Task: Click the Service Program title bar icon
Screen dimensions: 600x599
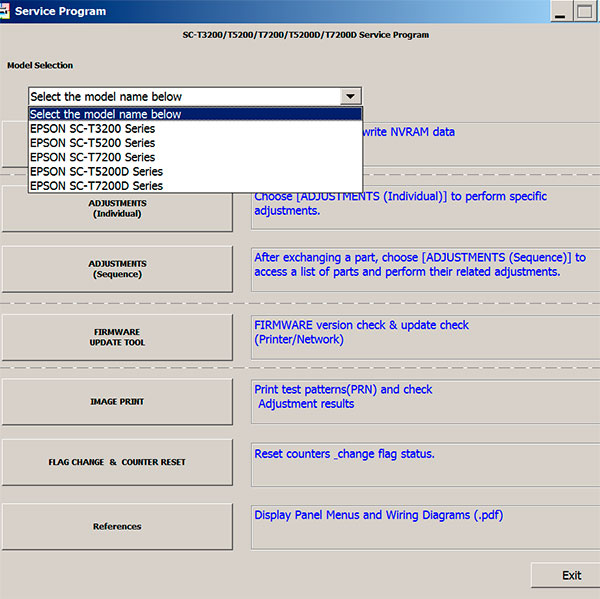Action: point(4,11)
